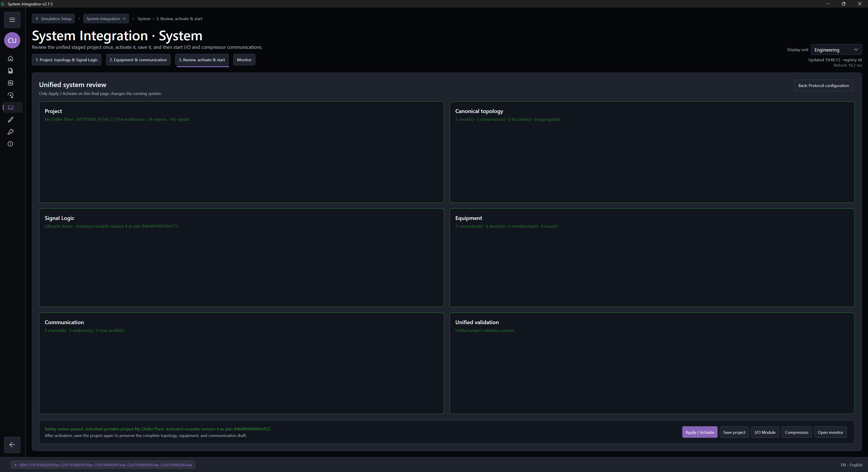Open the Monitor tab
868x472 pixels.
point(244,60)
